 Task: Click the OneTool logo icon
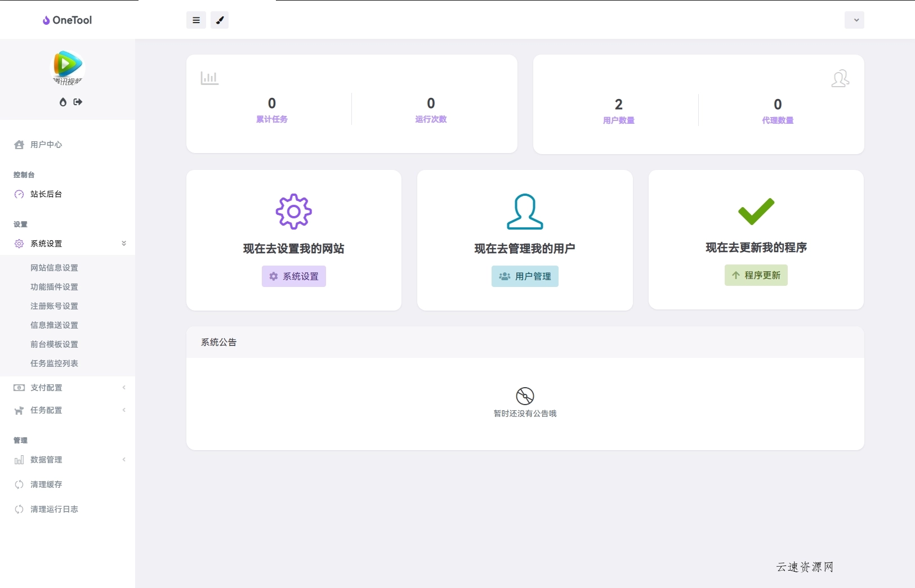coord(46,20)
